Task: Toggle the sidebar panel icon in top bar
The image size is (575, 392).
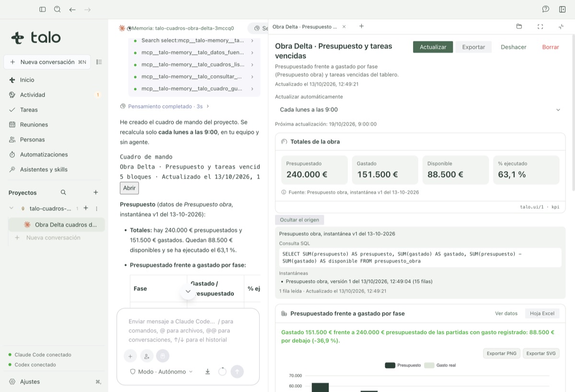Action: tap(43, 9)
